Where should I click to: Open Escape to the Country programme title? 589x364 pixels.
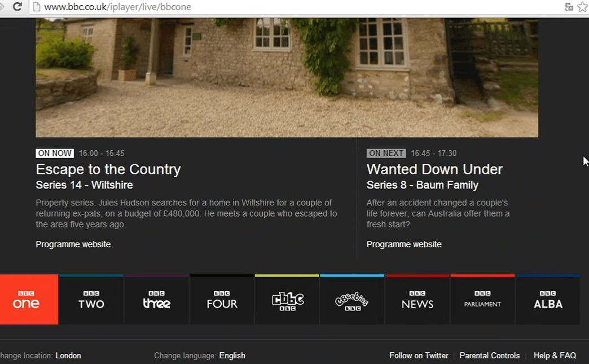pyautogui.click(x=108, y=169)
